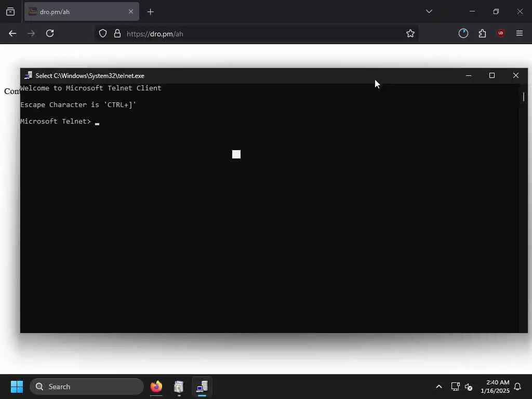Open the Windows Start menu
Screen dimensions: 532x399
17,387
